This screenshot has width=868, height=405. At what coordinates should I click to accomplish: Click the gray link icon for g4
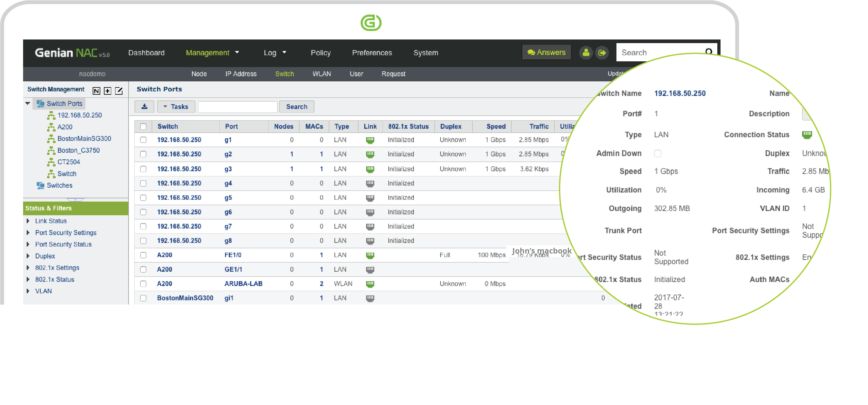(x=370, y=183)
